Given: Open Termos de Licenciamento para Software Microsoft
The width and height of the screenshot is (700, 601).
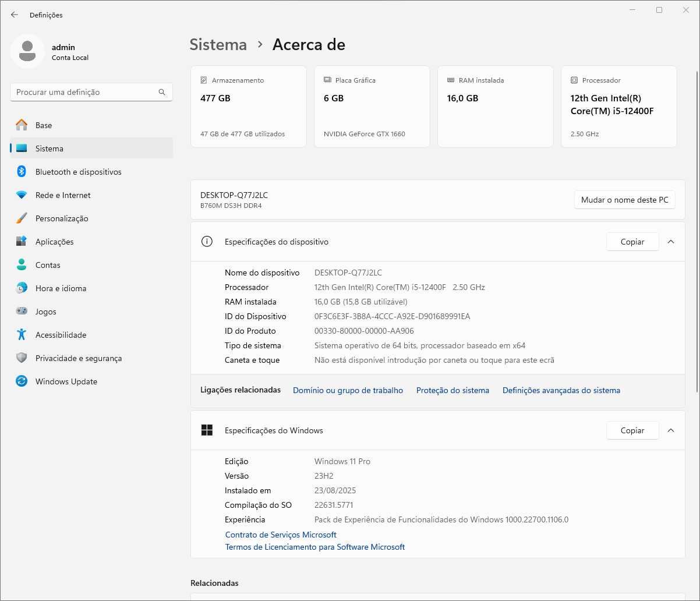Looking at the screenshot, I should [x=315, y=547].
